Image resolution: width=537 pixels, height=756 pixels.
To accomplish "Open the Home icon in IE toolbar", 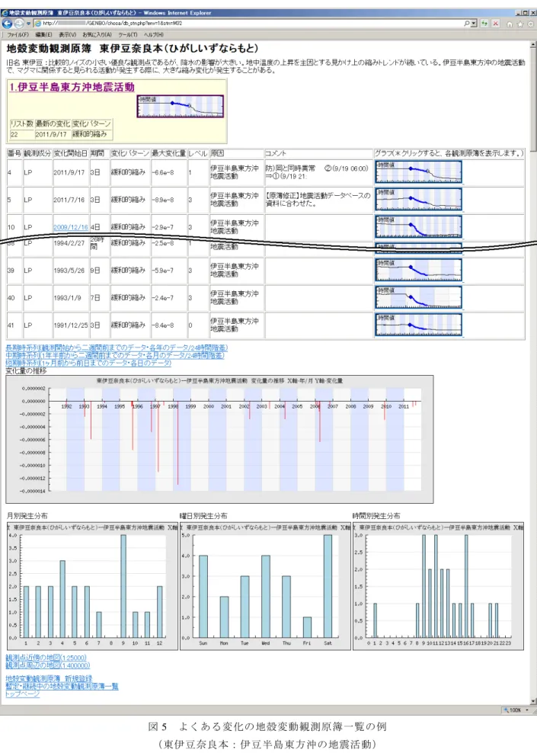I will point(510,24).
